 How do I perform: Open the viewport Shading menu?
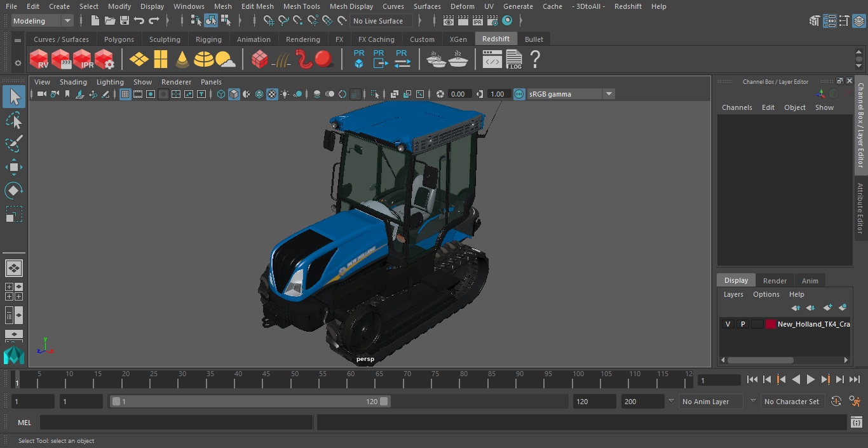tap(73, 82)
